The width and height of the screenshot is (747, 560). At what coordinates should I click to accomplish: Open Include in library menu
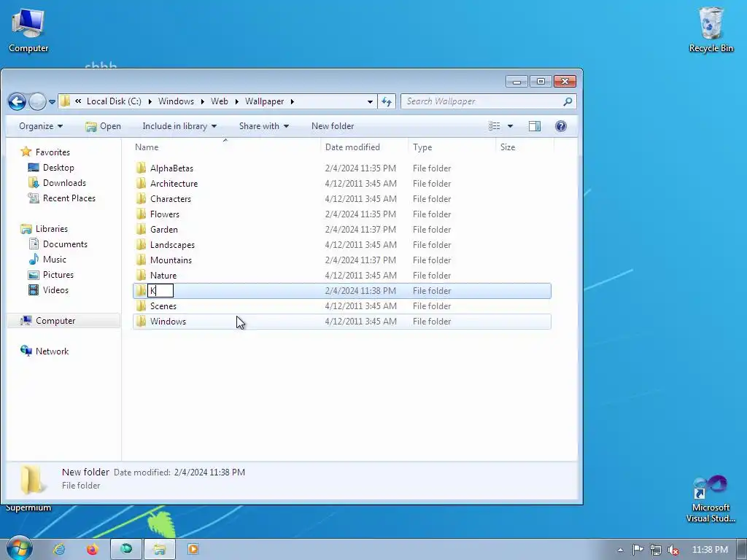coord(179,126)
